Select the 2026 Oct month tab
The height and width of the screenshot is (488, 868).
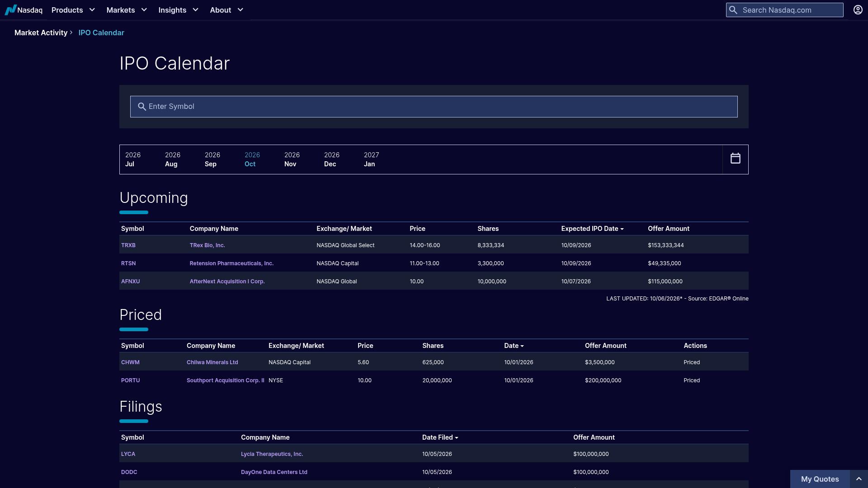(x=252, y=160)
